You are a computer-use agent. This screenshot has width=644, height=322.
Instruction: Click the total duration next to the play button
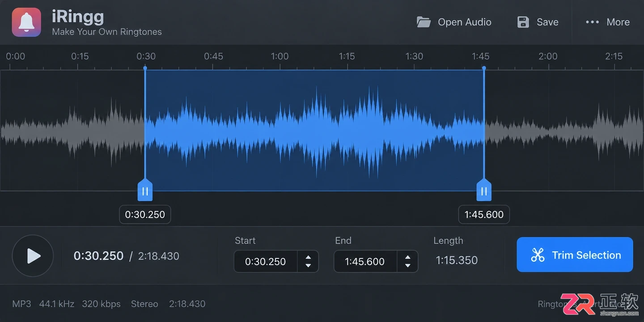tap(158, 256)
